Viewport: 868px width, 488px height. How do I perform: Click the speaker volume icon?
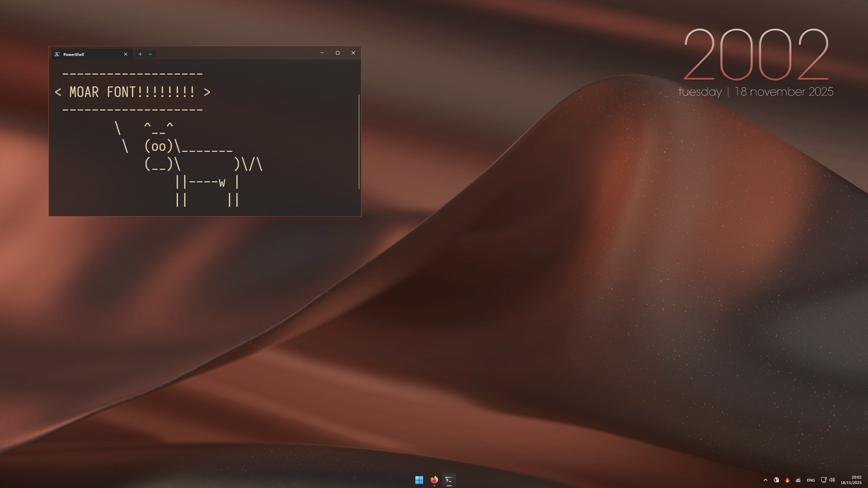(832, 480)
